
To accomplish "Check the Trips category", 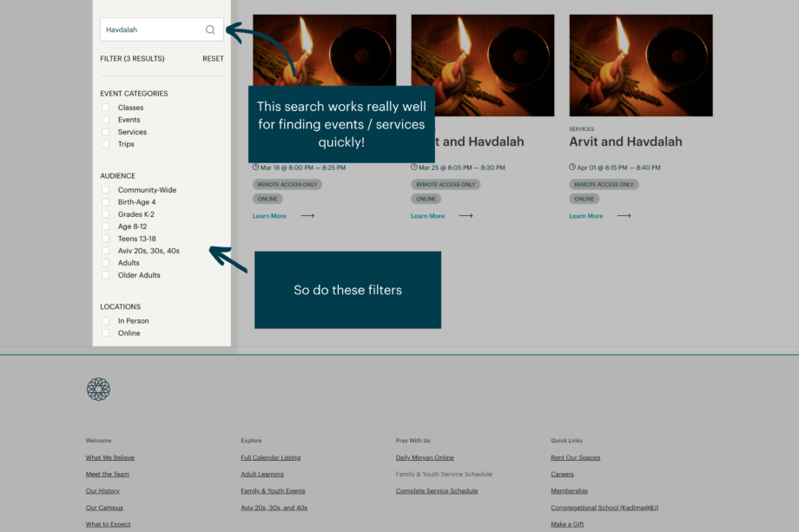I will [105, 144].
